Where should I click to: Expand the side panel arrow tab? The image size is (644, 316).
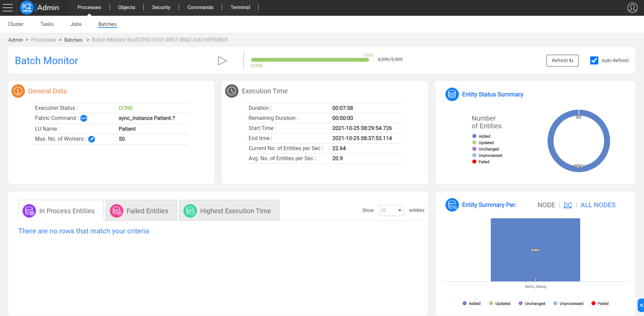pyautogui.click(x=641, y=305)
